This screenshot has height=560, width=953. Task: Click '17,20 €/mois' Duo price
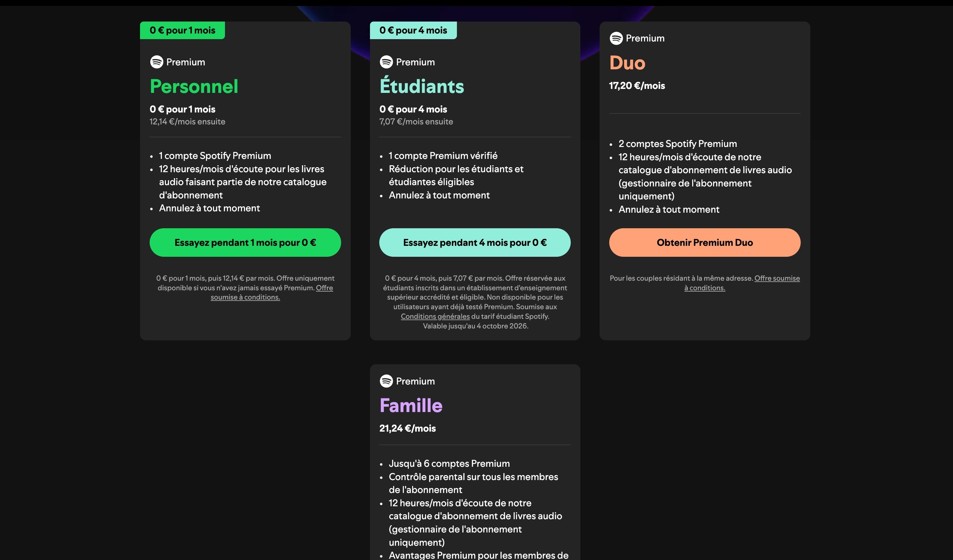pos(637,86)
